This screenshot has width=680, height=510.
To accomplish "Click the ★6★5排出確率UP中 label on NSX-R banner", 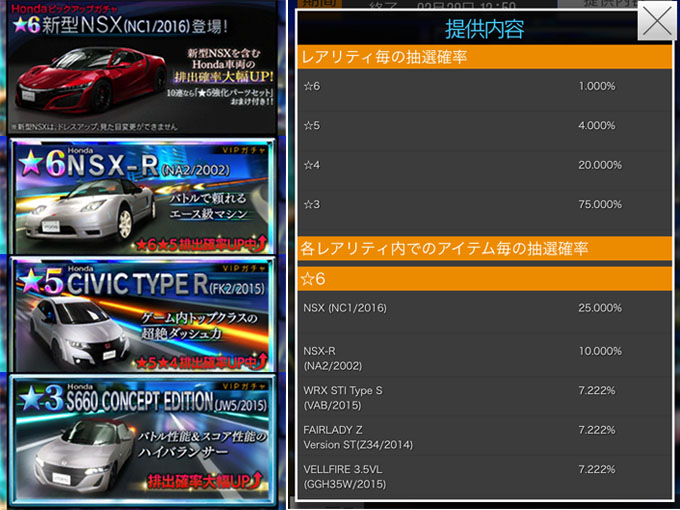I will [x=201, y=244].
